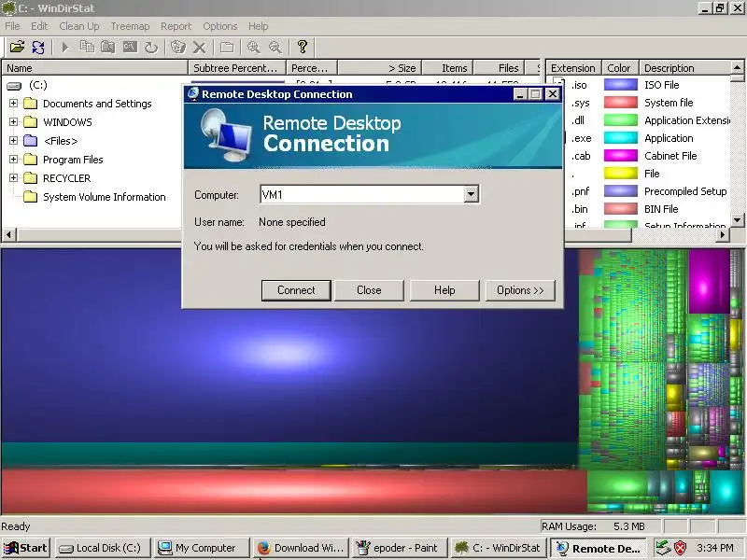Expand Remote Desktop Options >> button
747x560 pixels.
pos(520,290)
